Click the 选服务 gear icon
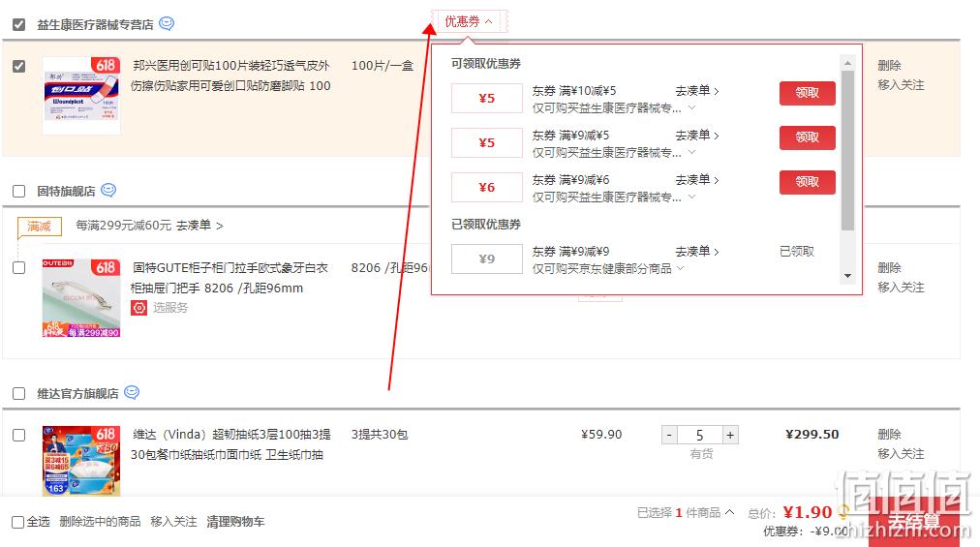The image size is (980, 547). 138,308
